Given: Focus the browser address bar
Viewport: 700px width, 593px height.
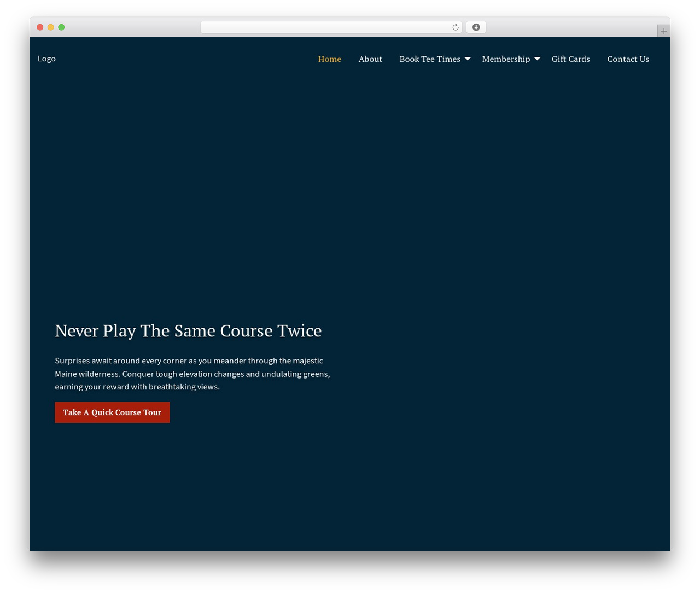Looking at the screenshot, I should [x=331, y=27].
